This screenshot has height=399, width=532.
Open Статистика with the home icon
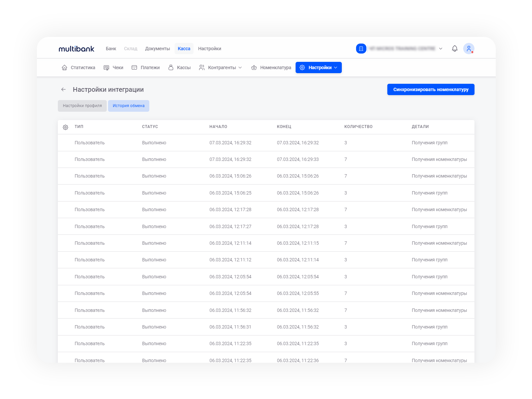pyautogui.click(x=78, y=67)
